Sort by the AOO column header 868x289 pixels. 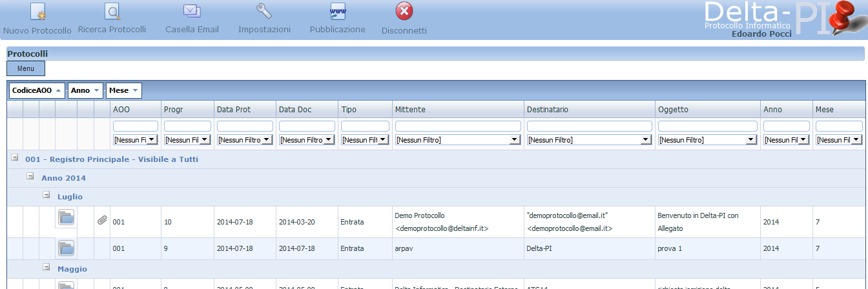click(136, 110)
